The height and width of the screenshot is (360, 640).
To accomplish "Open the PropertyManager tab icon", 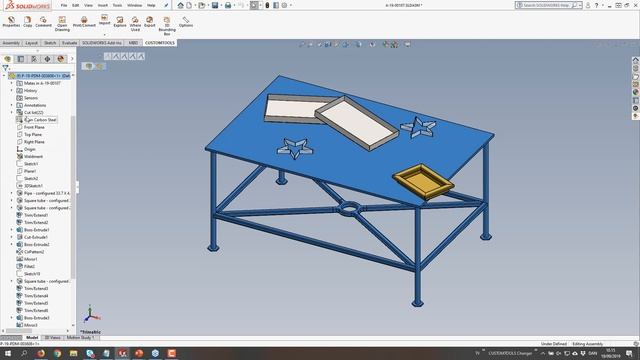I will tap(21, 59).
